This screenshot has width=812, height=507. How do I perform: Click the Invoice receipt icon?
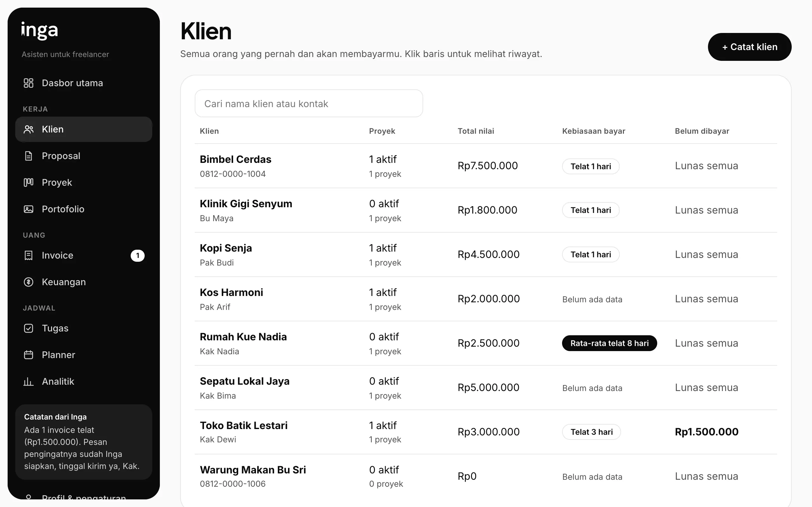click(29, 255)
